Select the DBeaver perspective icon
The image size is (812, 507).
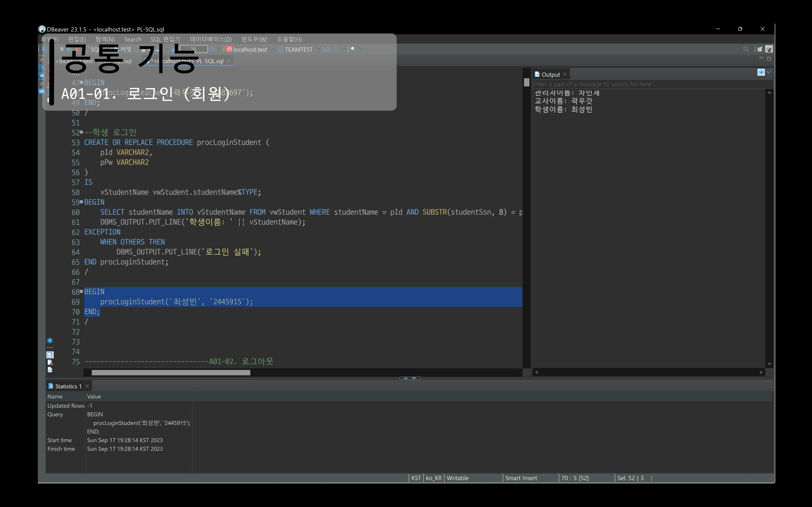click(769, 49)
